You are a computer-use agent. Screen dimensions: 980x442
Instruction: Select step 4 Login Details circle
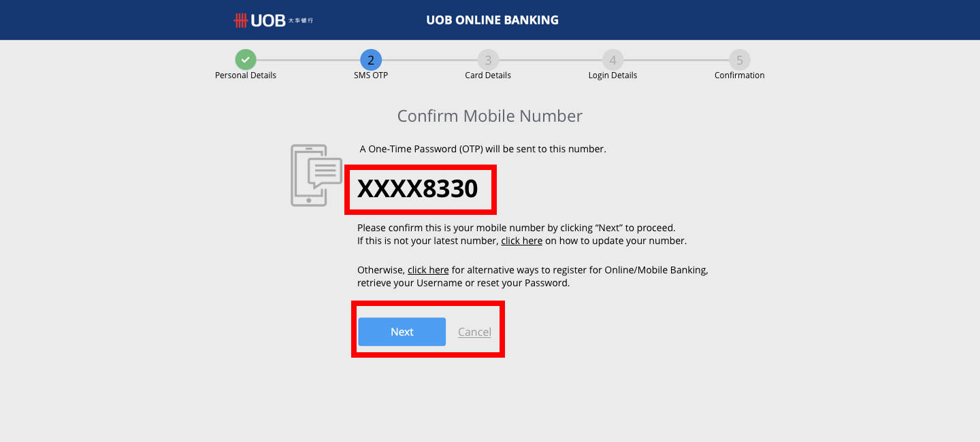click(612, 60)
